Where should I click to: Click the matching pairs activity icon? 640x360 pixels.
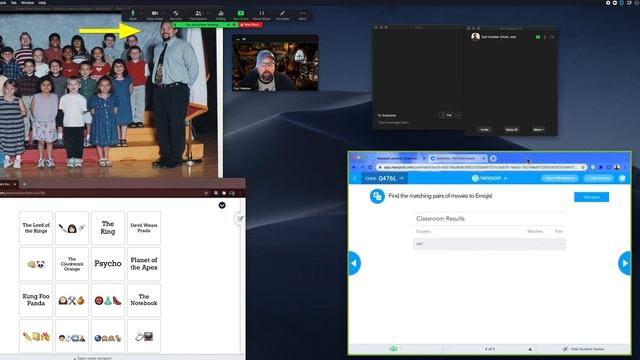[x=377, y=196]
